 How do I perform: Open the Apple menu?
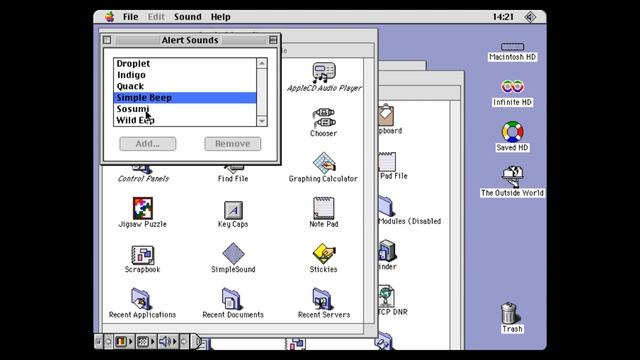coord(109,17)
